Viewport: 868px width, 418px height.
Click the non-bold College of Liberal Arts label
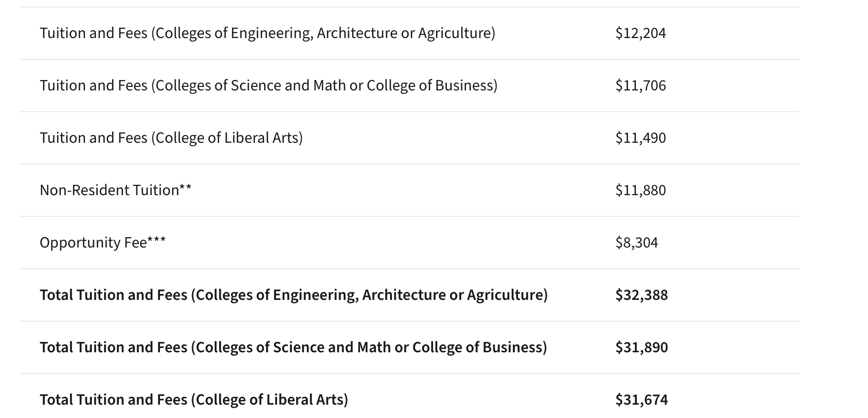[x=171, y=138]
